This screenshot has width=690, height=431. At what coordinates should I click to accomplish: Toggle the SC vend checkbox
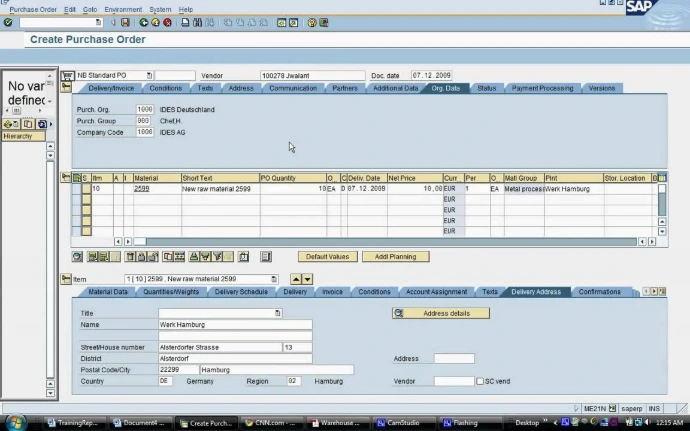point(480,381)
